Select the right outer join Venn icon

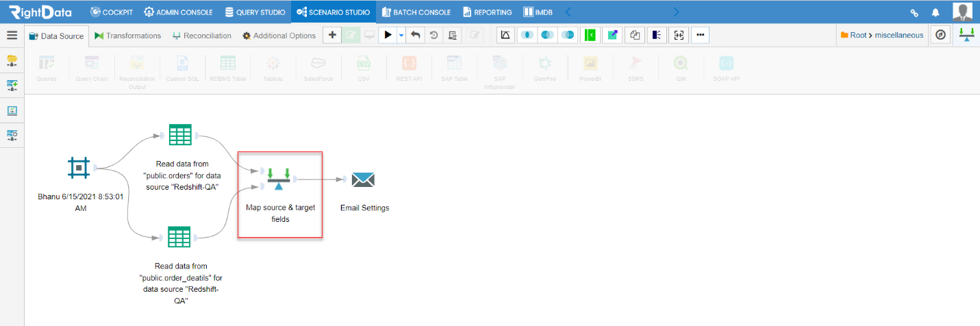tap(568, 35)
